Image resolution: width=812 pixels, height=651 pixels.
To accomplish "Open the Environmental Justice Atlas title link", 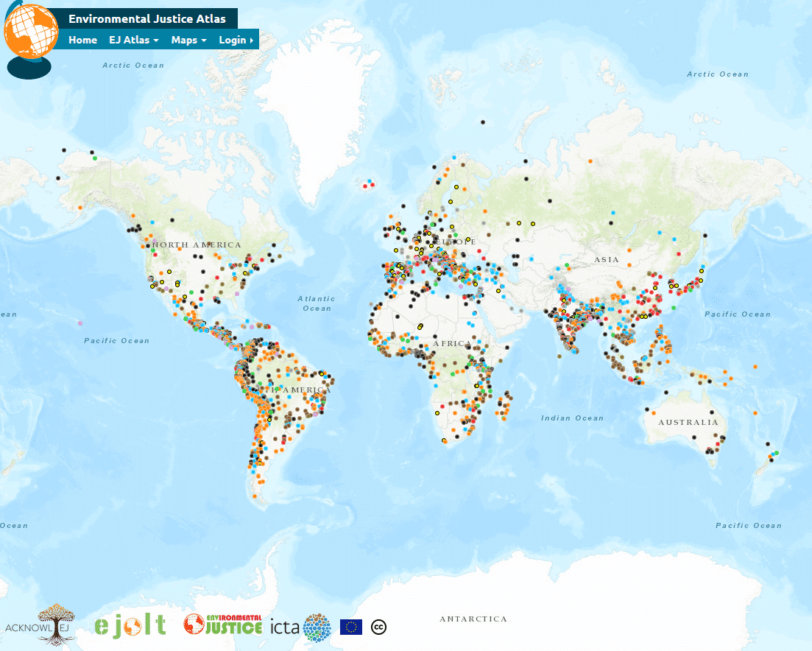I will coord(147,19).
